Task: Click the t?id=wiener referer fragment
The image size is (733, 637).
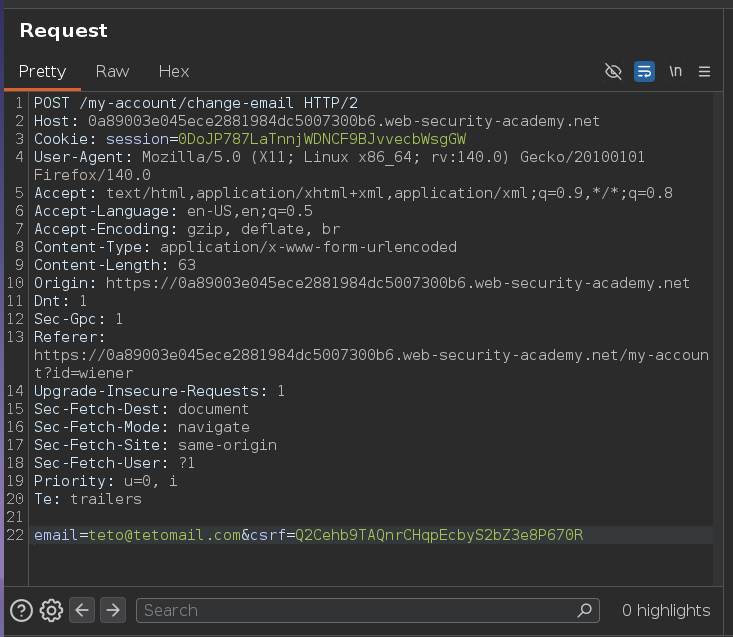Action: [84, 373]
